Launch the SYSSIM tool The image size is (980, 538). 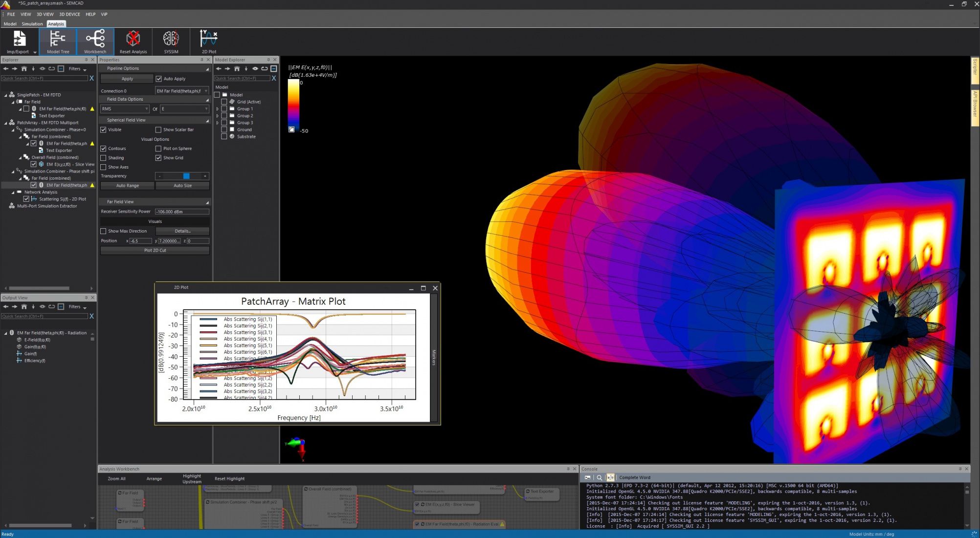click(x=170, y=42)
